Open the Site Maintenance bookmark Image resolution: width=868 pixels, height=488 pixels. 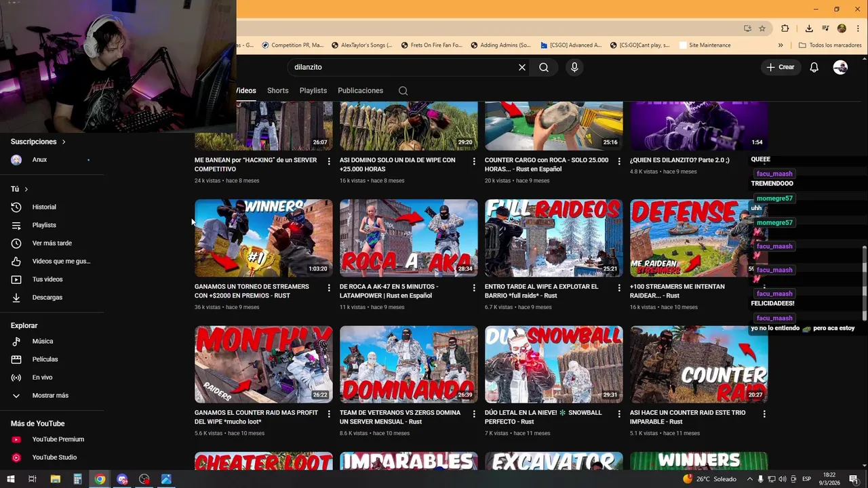point(704,45)
